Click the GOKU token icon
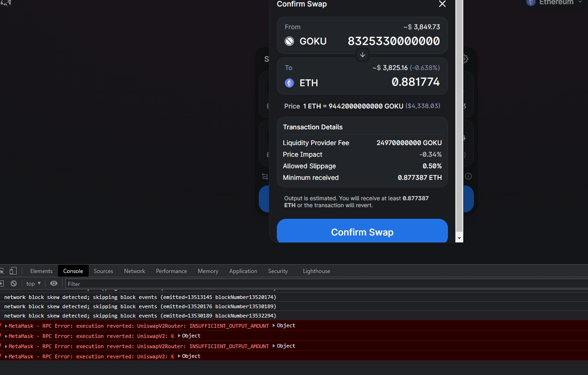 click(x=289, y=41)
